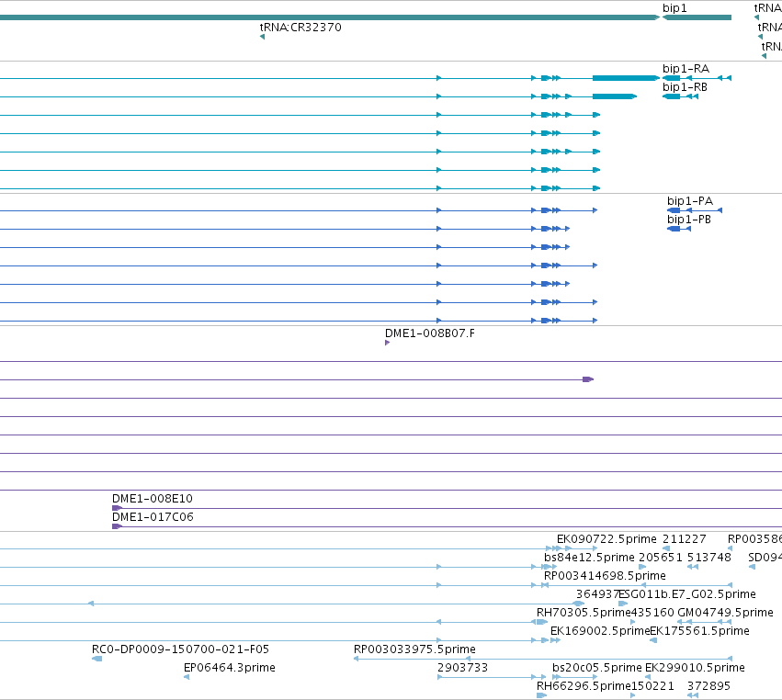Select the DME1-008E10 feature label
The width and height of the screenshot is (782, 700).
pyautogui.click(x=153, y=499)
